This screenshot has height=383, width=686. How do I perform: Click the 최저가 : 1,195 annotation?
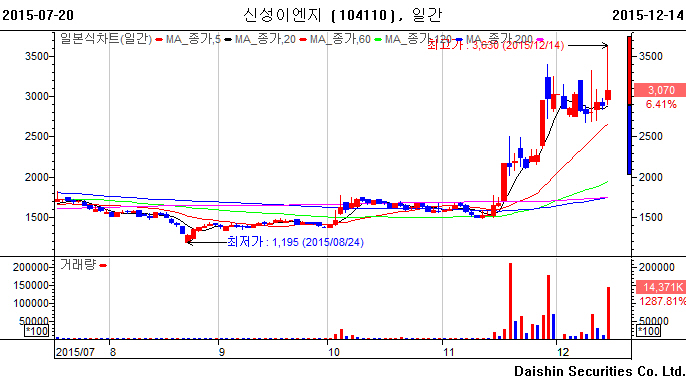295,242
